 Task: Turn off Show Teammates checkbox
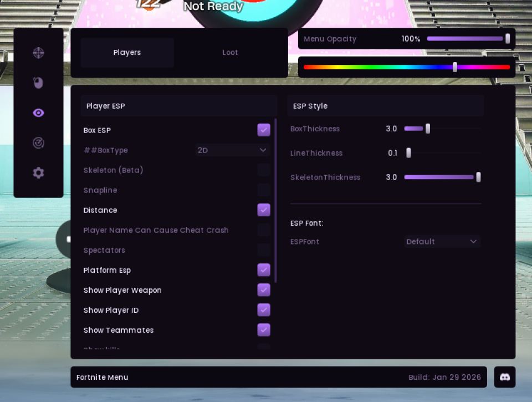point(264,330)
